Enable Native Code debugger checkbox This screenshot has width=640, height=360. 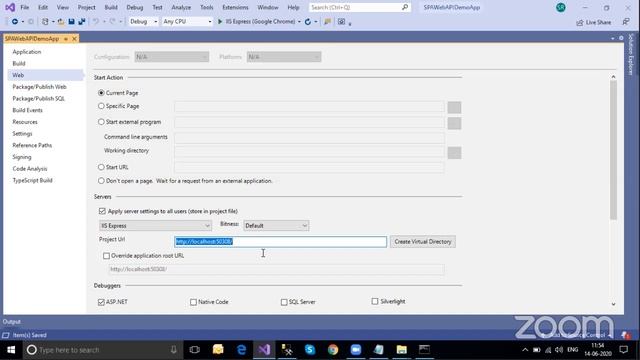point(193,302)
